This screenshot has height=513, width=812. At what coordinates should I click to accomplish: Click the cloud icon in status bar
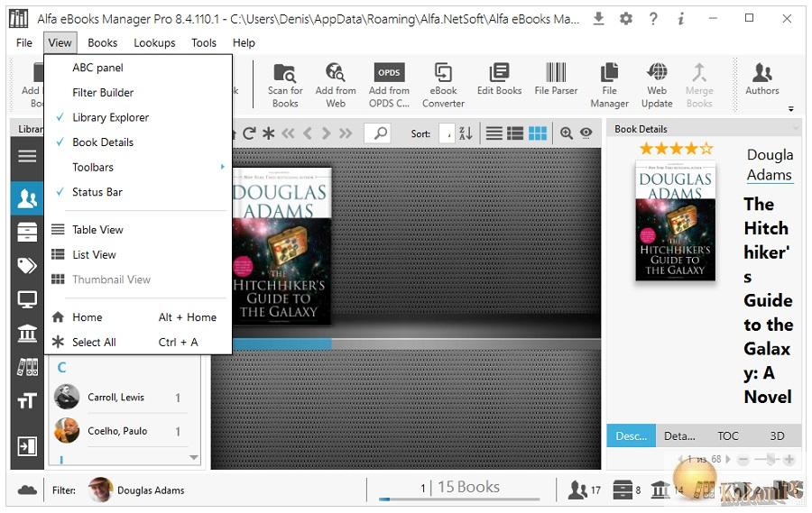point(27,490)
